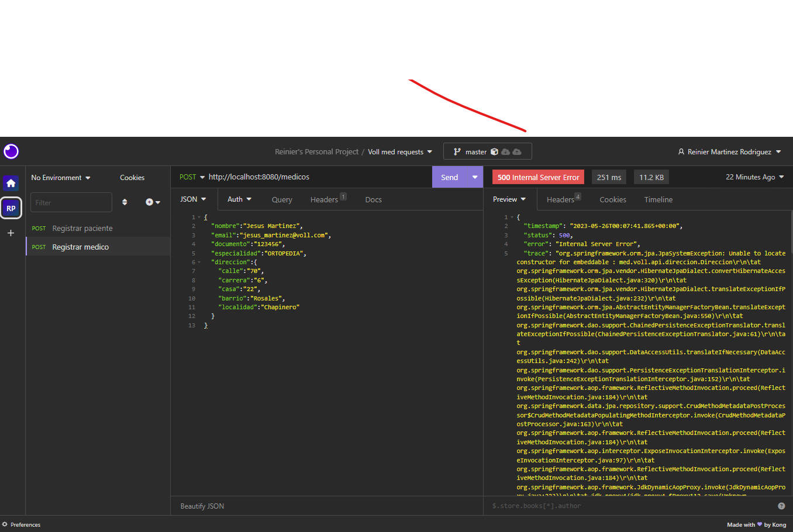793x532 pixels.
Task: Click the 500 Internal Server Error tag
Action: 539,177
